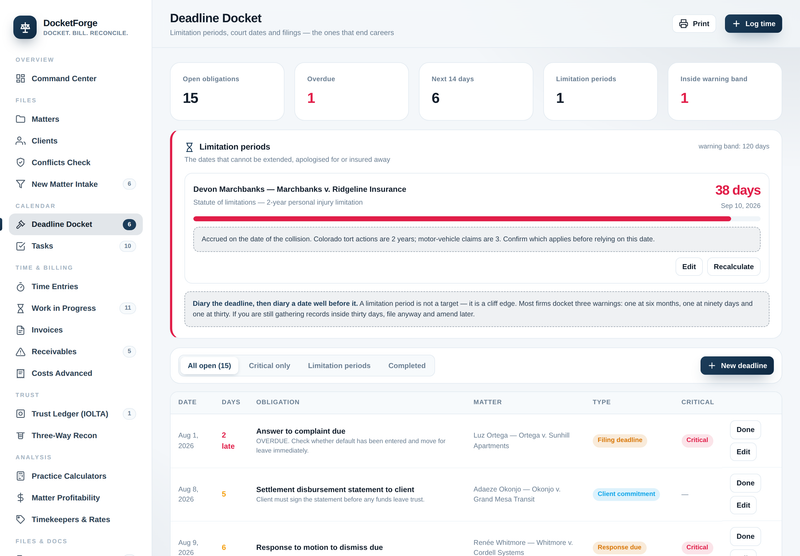Click the Conflicts Check shield icon
This screenshot has width=800, height=556.
click(x=20, y=162)
